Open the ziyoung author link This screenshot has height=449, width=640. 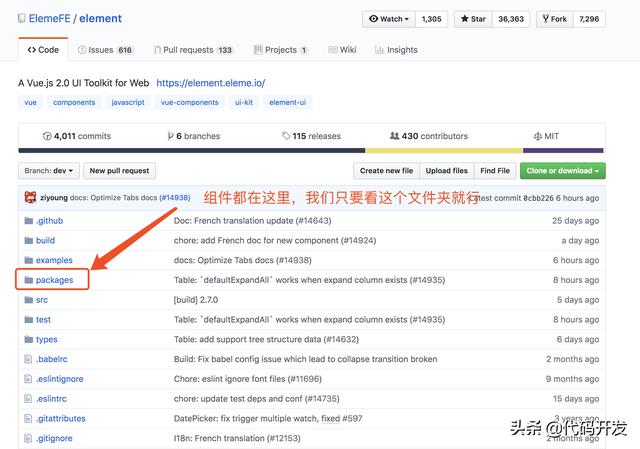[x=54, y=198]
